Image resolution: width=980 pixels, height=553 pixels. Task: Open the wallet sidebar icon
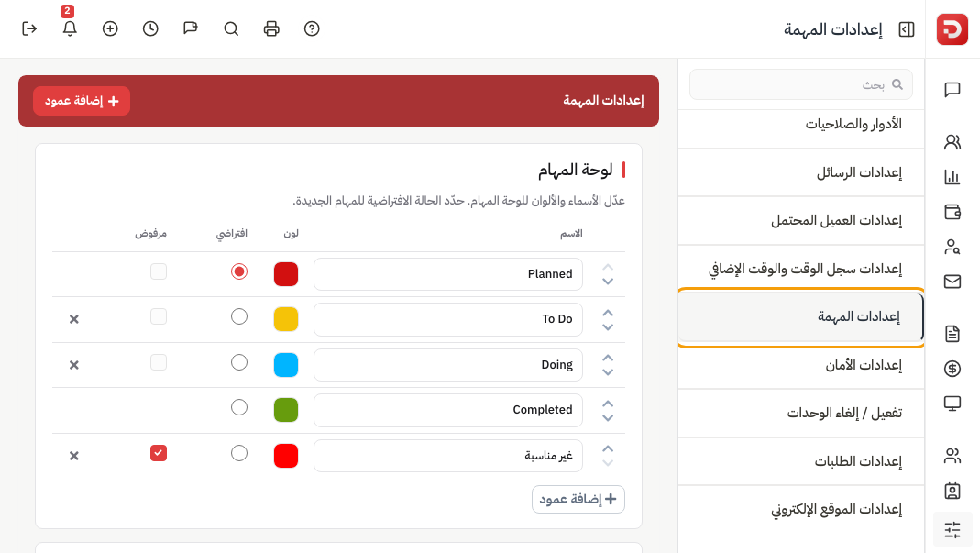pyautogui.click(x=952, y=212)
